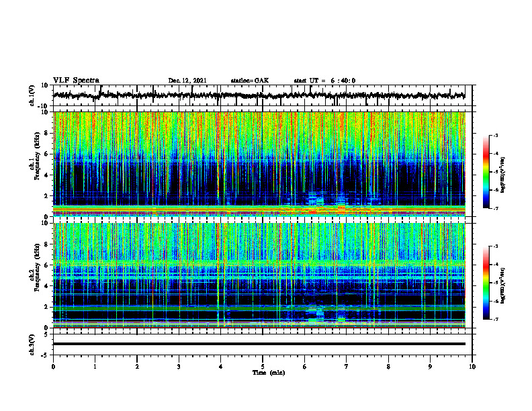Click time axis tick label '3'

(179, 367)
